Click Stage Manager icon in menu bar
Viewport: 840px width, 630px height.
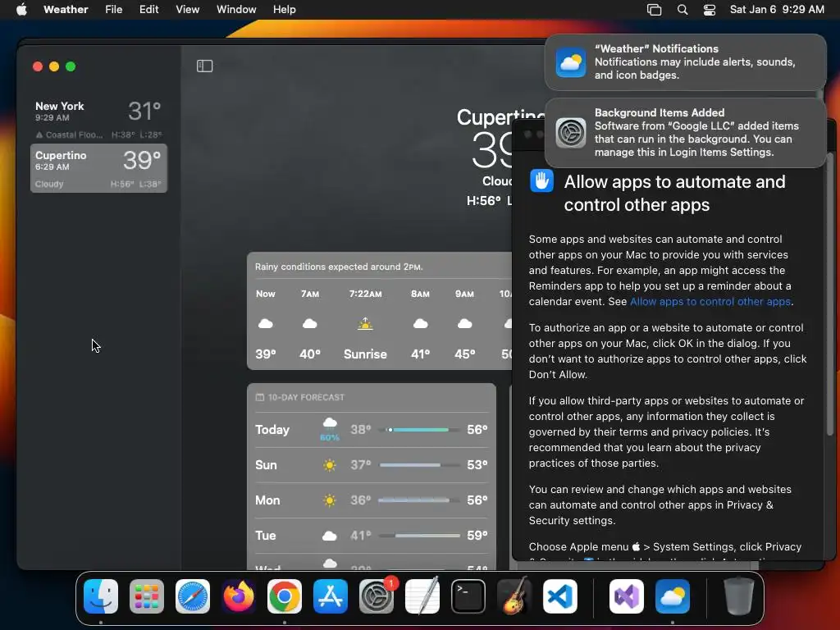click(x=654, y=10)
